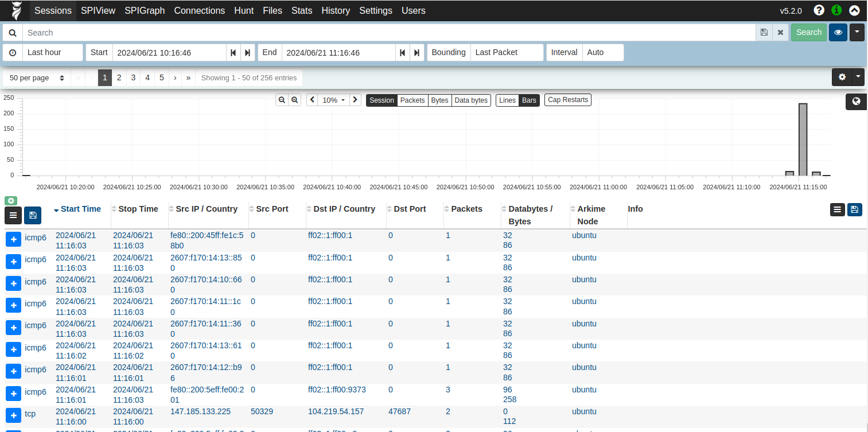The image size is (868, 432).
Task: Open the 50 per page dropdown
Action: pyautogui.click(x=37, y=78)
